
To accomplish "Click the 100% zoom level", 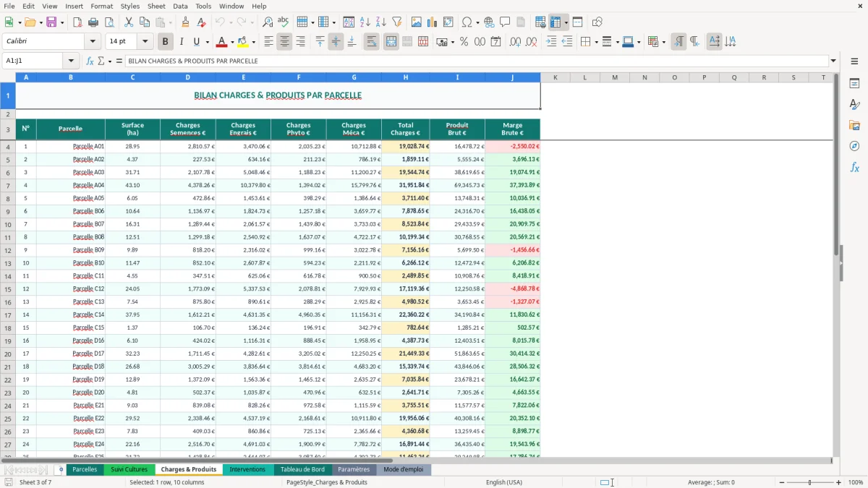I will click(856, 482).
